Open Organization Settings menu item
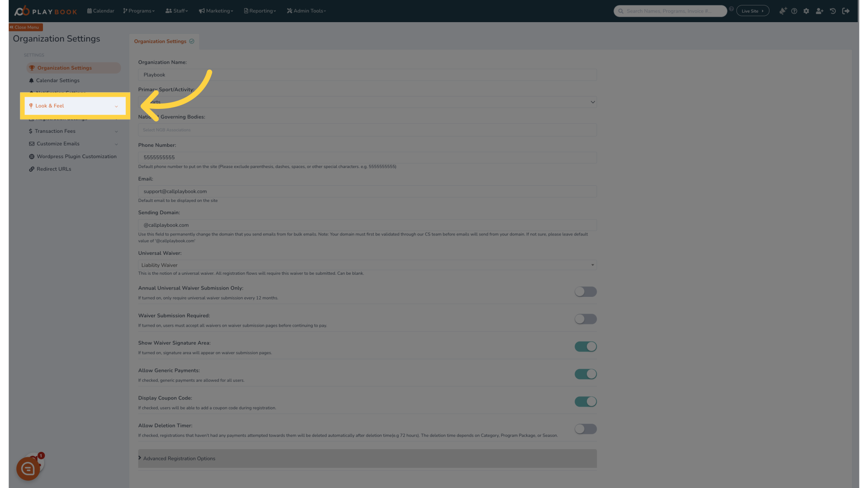 [64, 67]
